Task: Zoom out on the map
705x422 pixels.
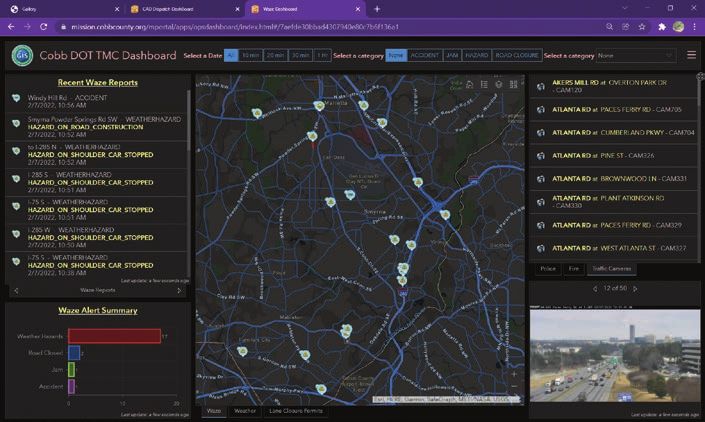Action: click(514, 386)
